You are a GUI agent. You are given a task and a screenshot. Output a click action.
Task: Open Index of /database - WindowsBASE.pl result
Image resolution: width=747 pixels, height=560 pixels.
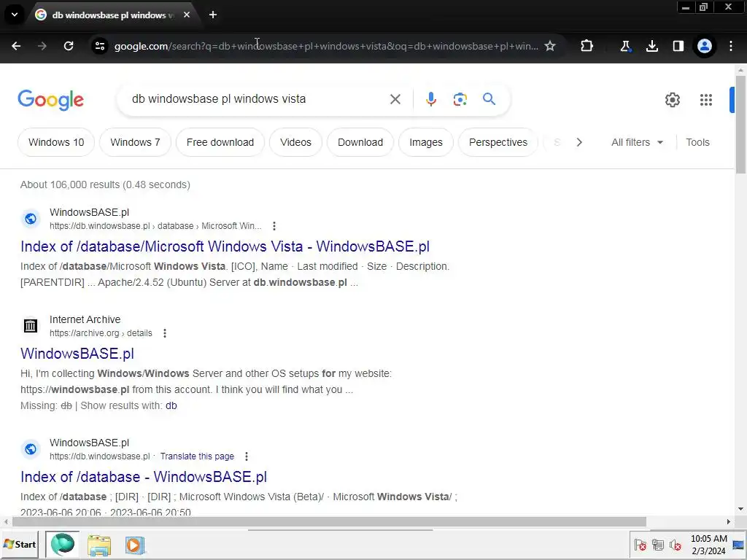144,477
